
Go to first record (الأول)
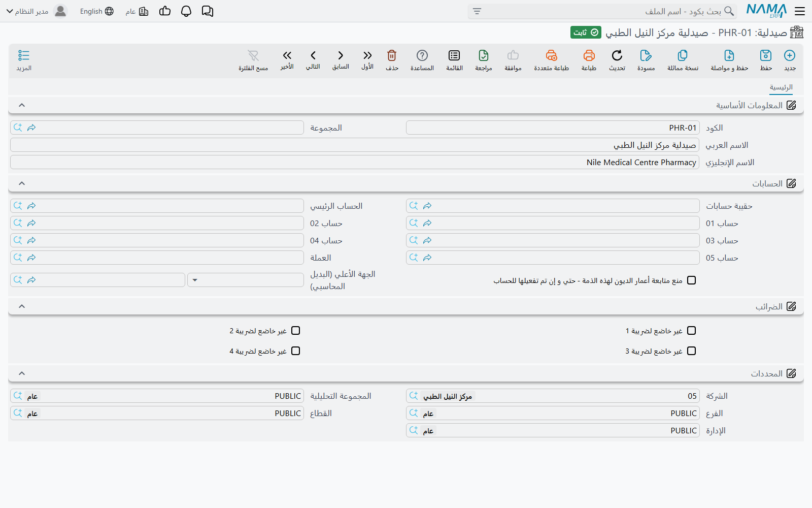[x=367, y=55]
